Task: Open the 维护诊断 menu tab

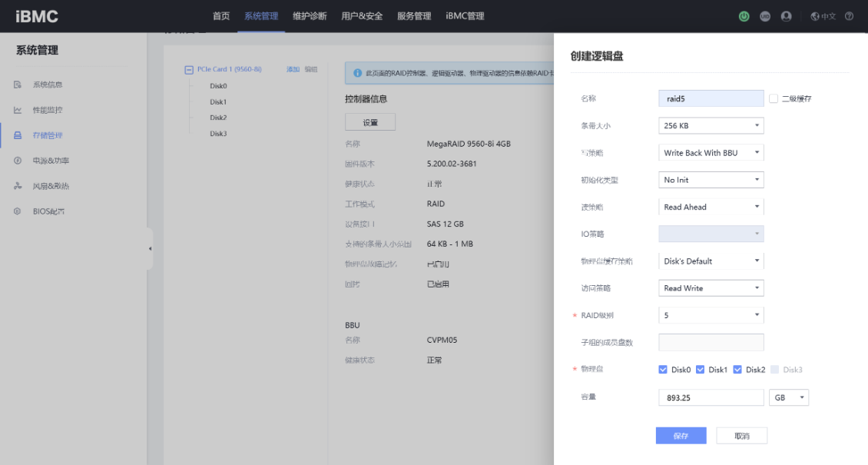Action: tap(310, 16)
